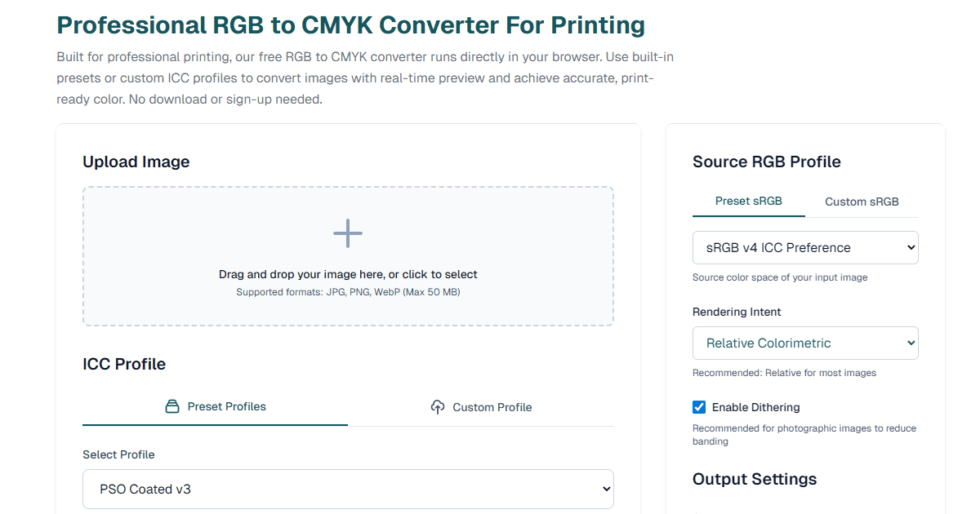Switch to the Custom sRGB tab

click(862, 201)
